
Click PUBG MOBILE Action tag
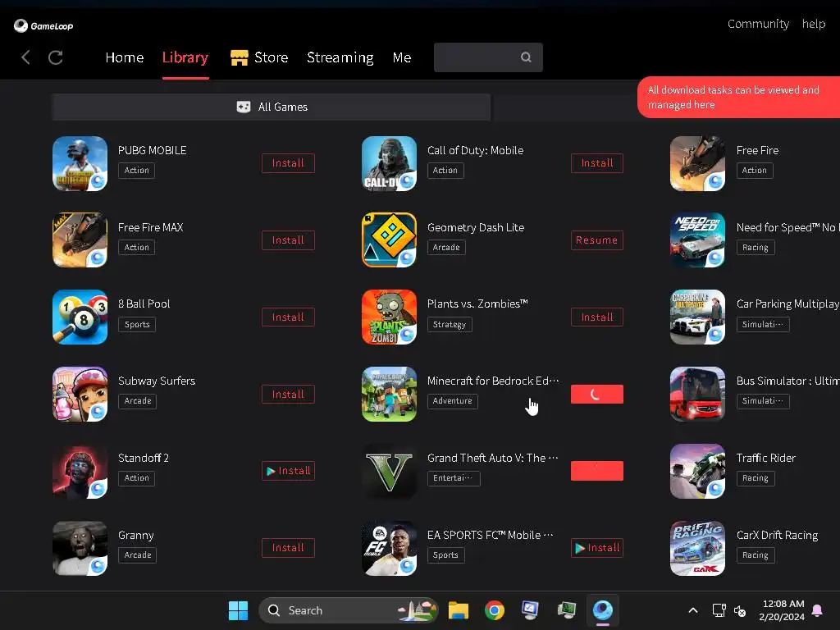click(x=137, y=171)
